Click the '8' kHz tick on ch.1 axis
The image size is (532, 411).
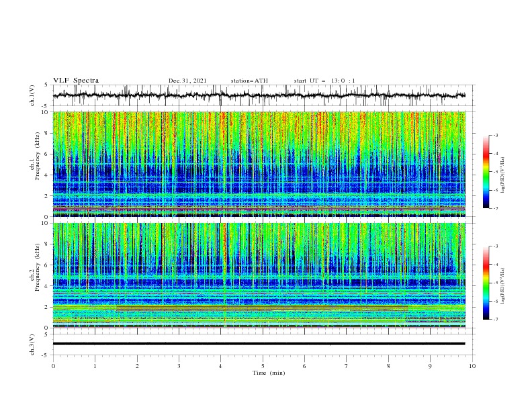coord(48,133)
